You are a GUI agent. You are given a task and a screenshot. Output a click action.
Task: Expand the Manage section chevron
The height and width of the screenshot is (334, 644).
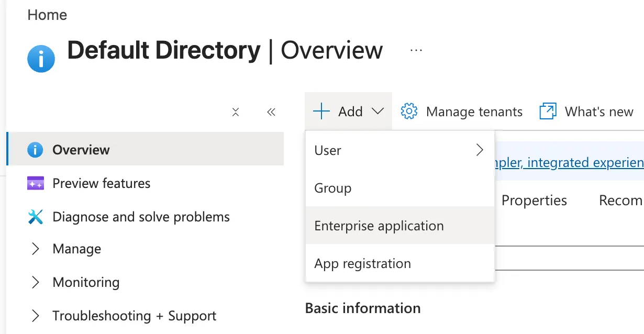tap(35, 249)
